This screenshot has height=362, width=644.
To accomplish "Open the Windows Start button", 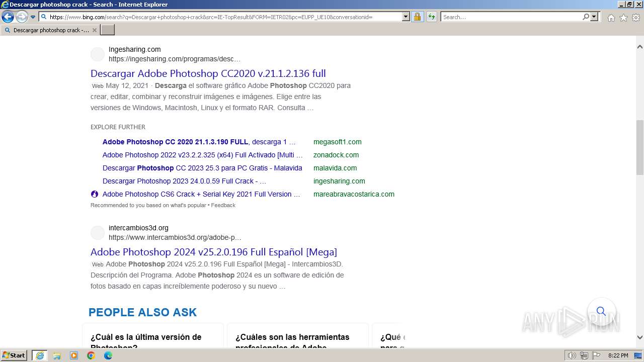I will [x=14, y=355].
